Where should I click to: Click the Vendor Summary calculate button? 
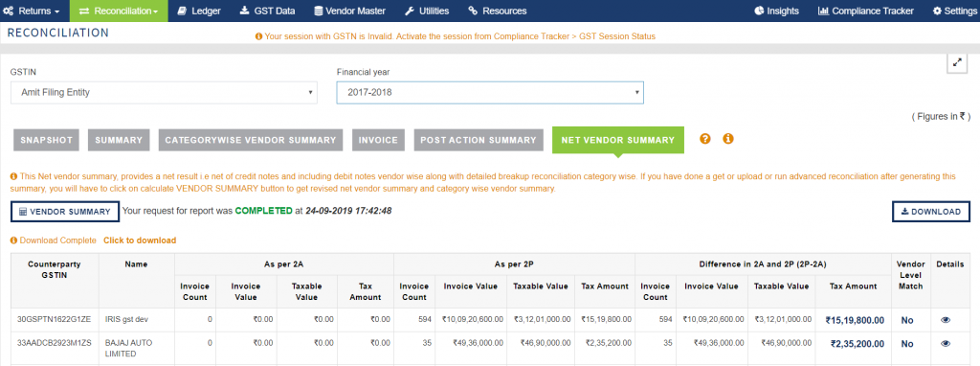pyautogui.click(x=65, y=212)
